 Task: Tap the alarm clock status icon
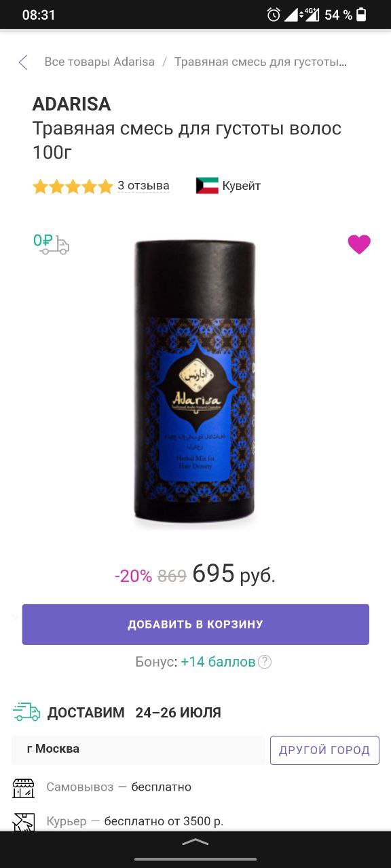pyautogui.click(x=274, y=15)
